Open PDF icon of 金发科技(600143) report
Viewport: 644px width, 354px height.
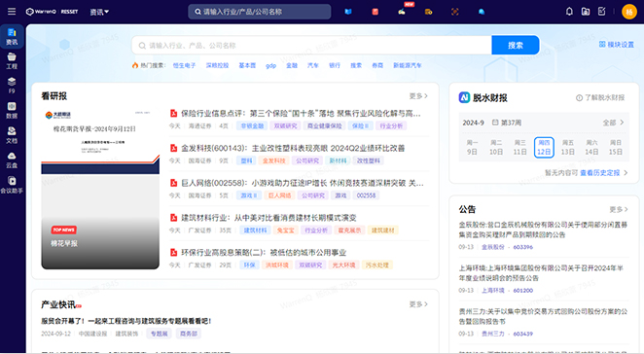pyautogui.click(x=173, y=148)
